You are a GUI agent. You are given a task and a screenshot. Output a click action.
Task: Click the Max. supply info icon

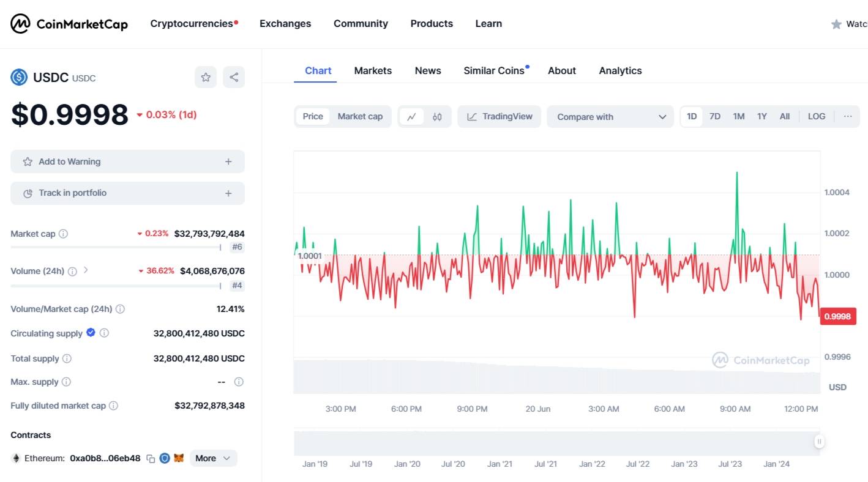click(66, 382)
